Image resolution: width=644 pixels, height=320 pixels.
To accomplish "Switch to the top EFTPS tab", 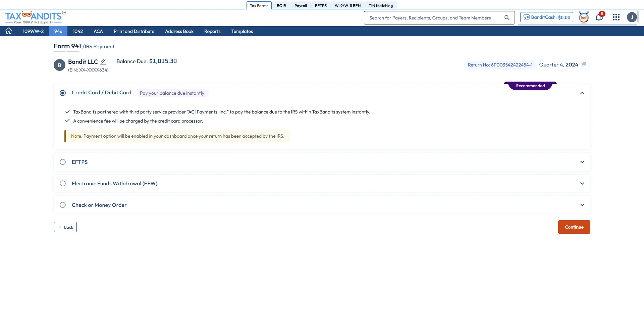I will point(321,6).
